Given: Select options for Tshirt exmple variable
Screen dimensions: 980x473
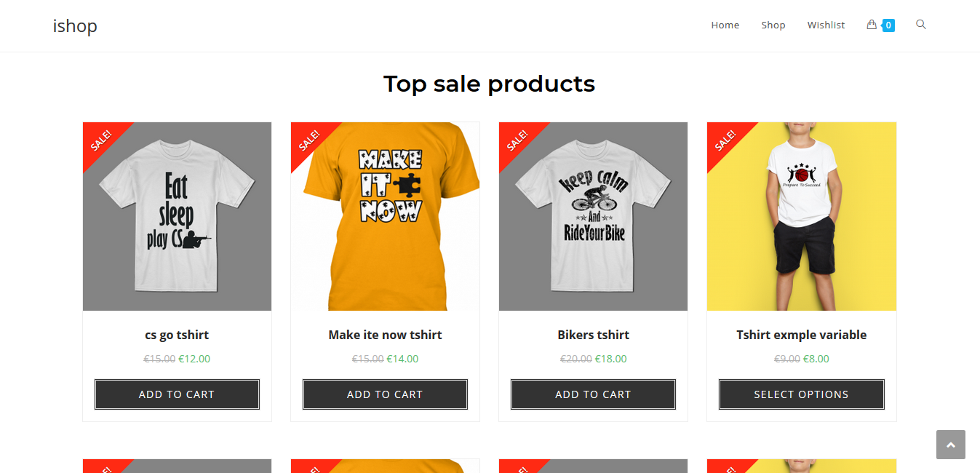Looking at the screenshot, I should (x=801, y=394).
